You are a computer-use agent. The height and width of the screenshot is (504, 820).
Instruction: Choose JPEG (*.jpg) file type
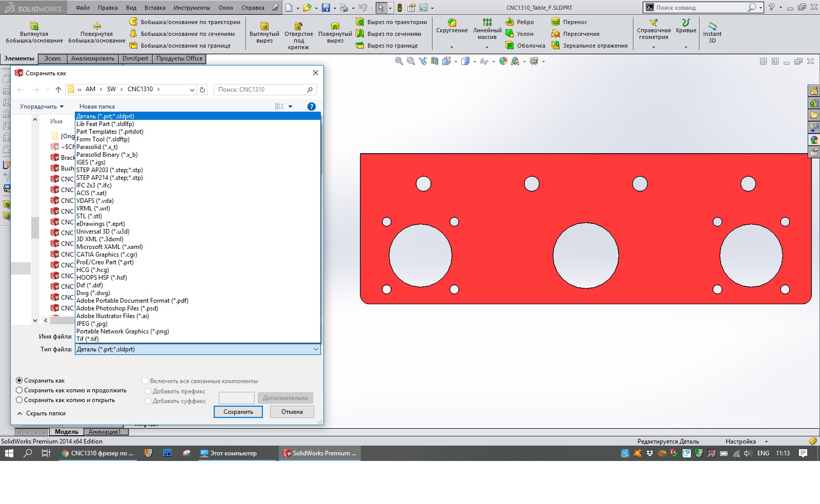point(198,324)
